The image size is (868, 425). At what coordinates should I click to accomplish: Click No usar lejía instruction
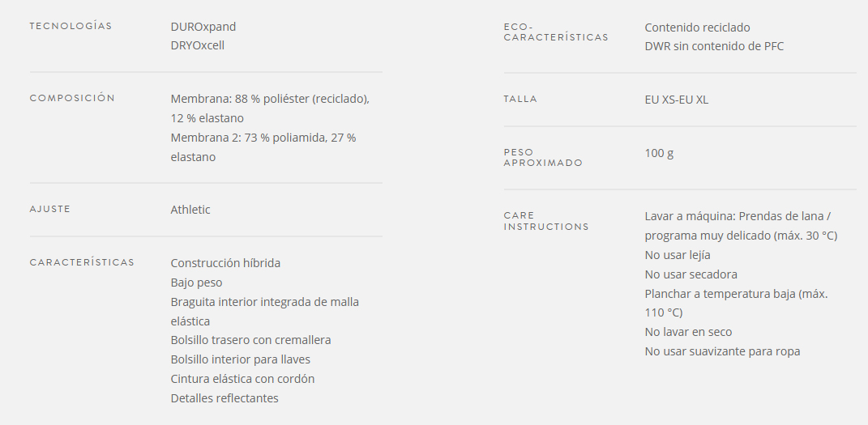point(678,255)
